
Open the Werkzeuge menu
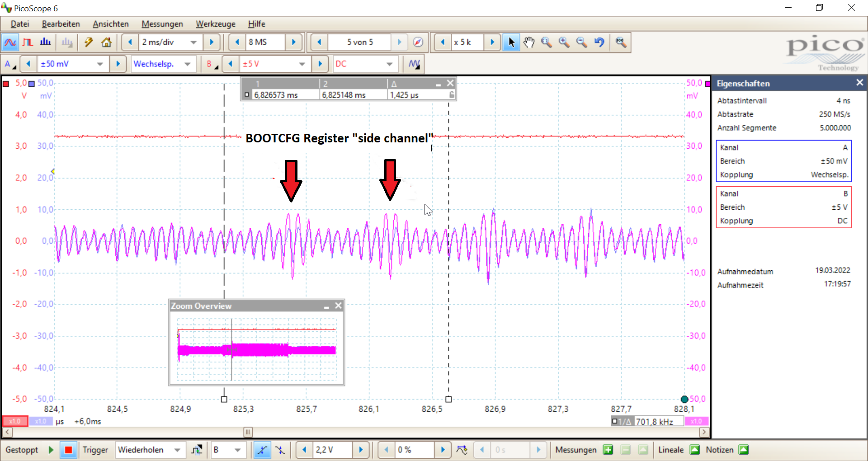click(x=215, y=24)
